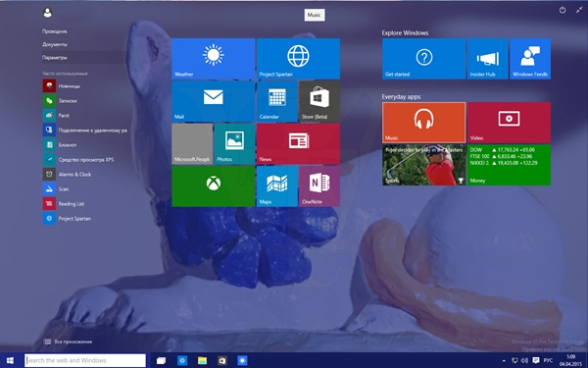Show hidden system tray icons

click(x=504, y=360)
